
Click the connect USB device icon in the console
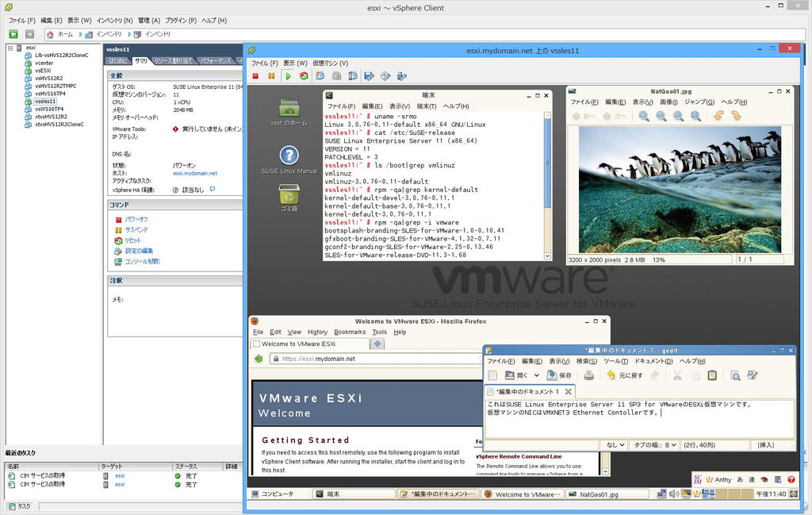402,76
